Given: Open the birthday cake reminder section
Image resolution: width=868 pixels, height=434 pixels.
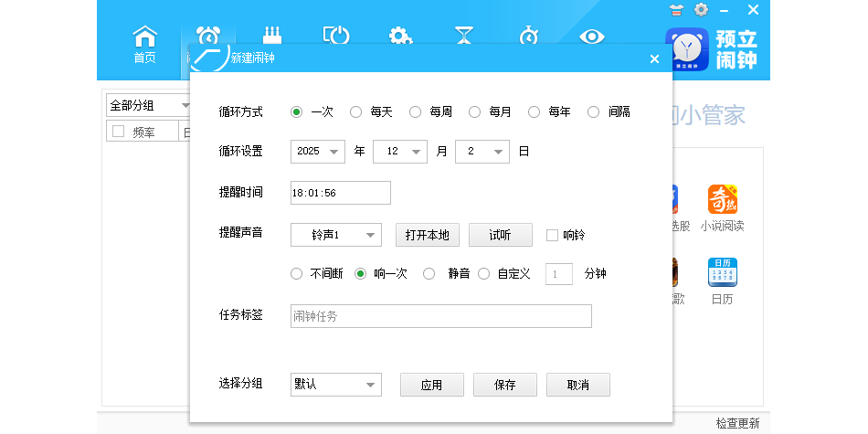Looking at the screenshot, I should pyautogui.click(x=272, y=37).
